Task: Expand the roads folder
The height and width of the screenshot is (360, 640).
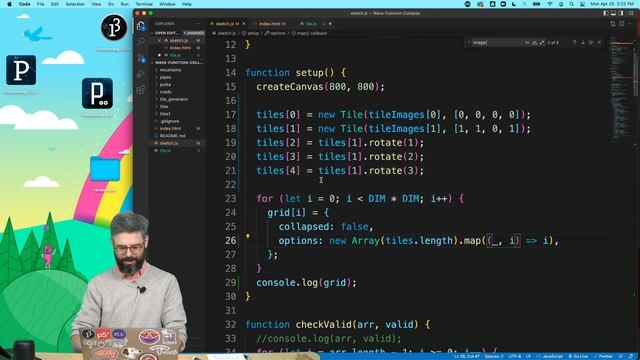Action: pos(166,92)
